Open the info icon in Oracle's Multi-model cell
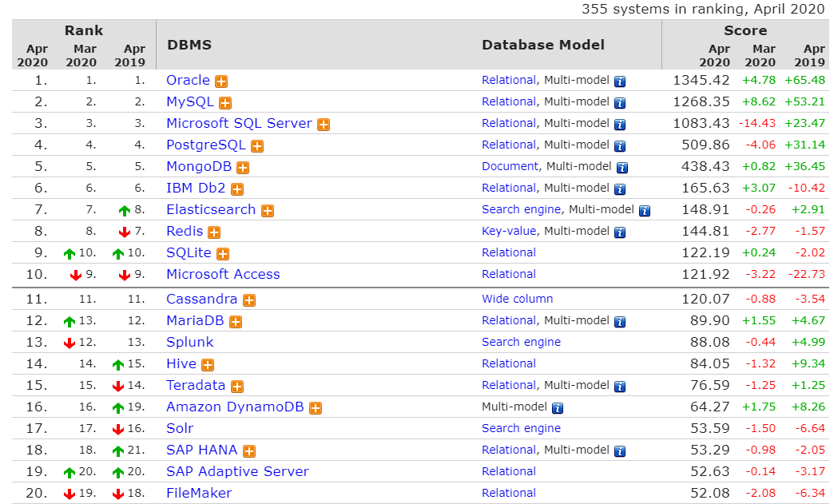The image size is (834, 504). 620,81
